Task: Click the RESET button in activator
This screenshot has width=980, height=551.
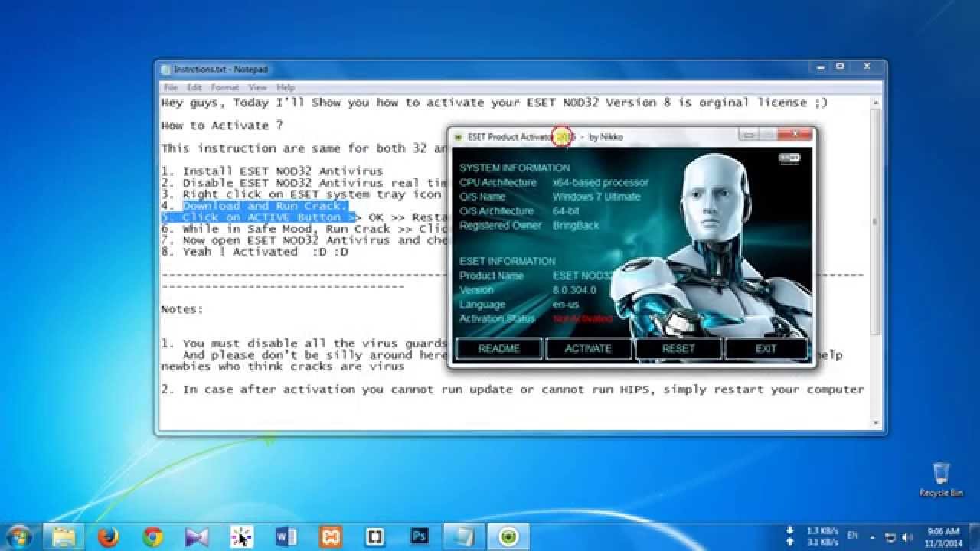Action: tap(678, 348)
